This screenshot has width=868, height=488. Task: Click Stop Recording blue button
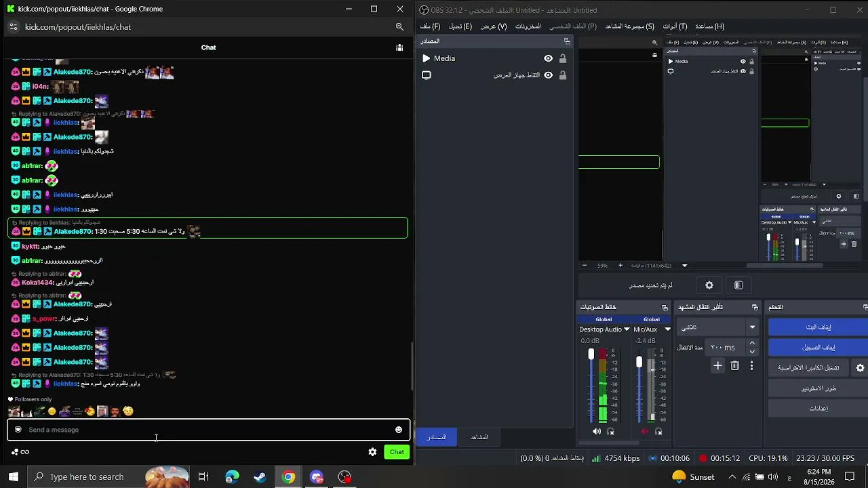(818, 348)
